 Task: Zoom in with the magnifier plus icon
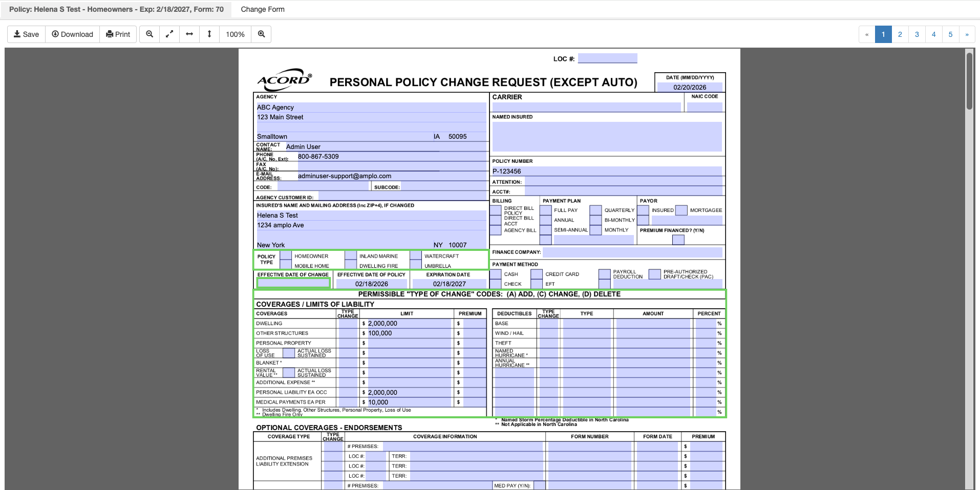261,34
